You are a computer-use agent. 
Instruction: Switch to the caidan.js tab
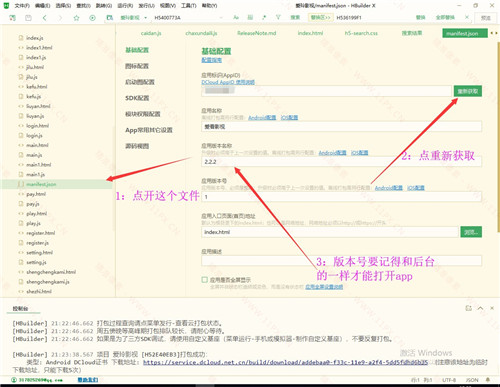[151, 33]
